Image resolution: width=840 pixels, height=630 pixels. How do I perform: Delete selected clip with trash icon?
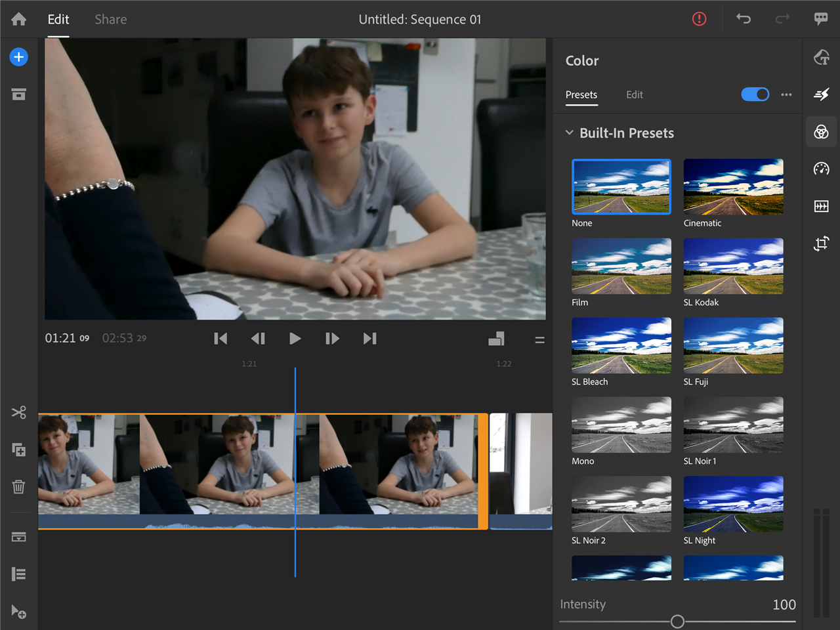point(18,487)
